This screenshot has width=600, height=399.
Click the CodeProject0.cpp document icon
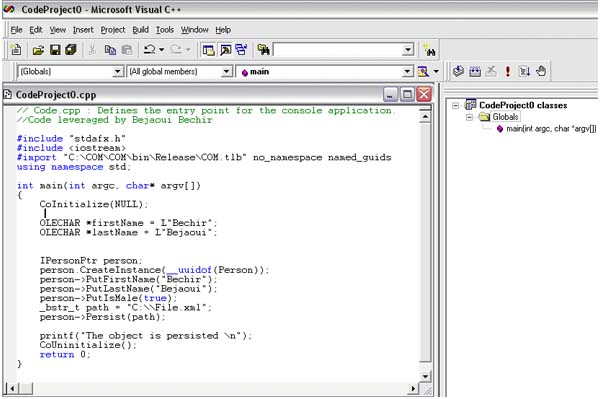pyautogui.click(x=7, y=94)
